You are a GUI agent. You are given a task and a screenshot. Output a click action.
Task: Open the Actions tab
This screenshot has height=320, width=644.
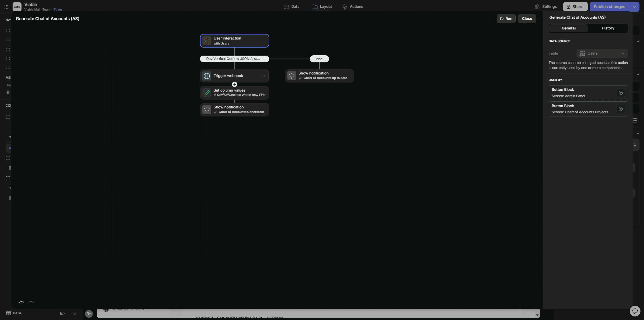pos(352,7)
